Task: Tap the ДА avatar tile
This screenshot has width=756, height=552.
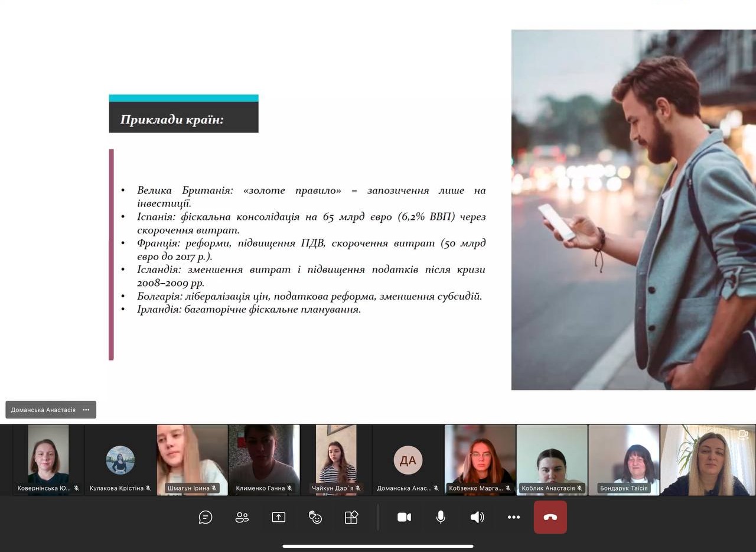Action: pos(408,459)
